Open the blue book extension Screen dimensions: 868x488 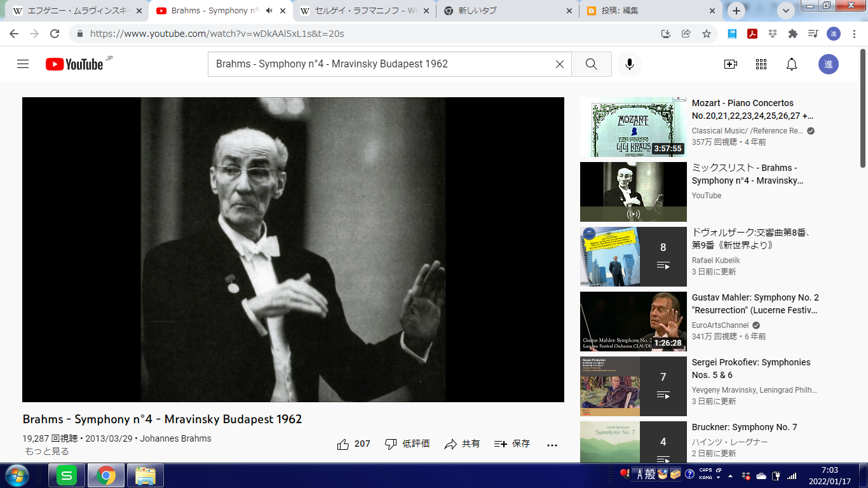732,34
